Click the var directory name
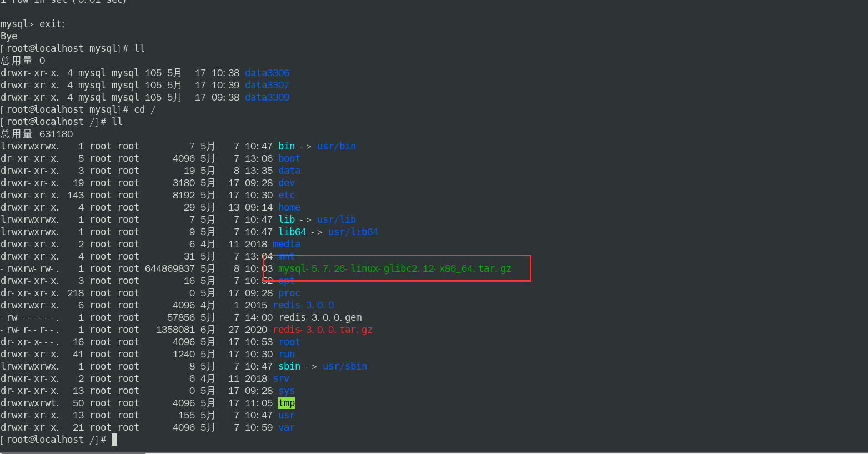This screenshot has width=868, height=454. coord(287,427)
